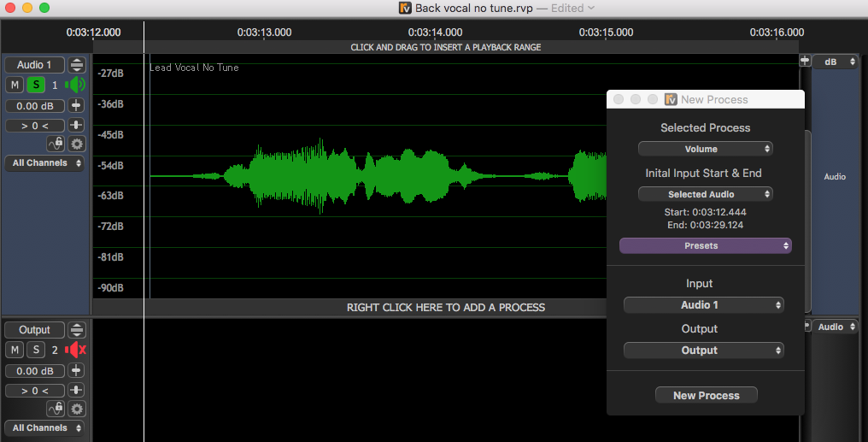Open the Selected Audio range dropdown
Image resolution: width=868 pixels, height=442 pixels.
point(706,194)
